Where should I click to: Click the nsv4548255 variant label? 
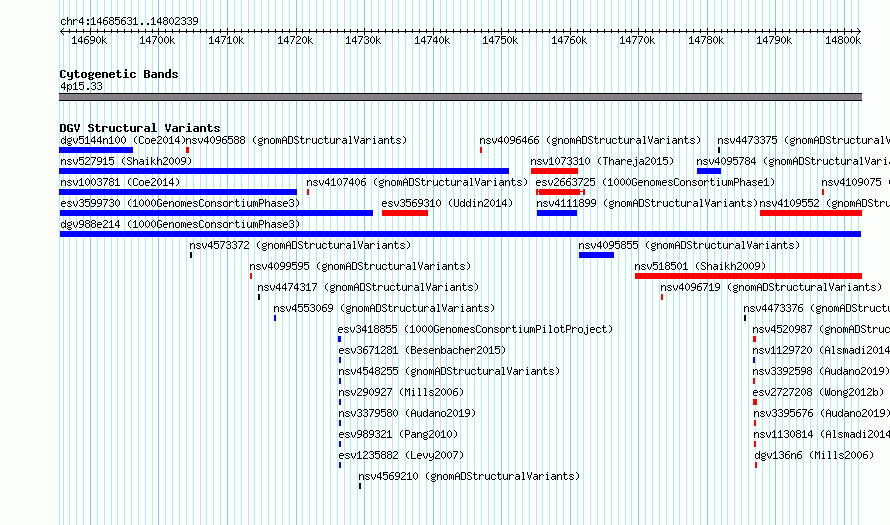coord(449,371)
